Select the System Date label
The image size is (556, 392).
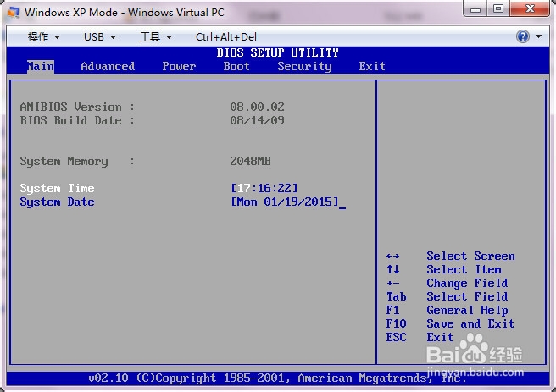click(x=57, y=202)
